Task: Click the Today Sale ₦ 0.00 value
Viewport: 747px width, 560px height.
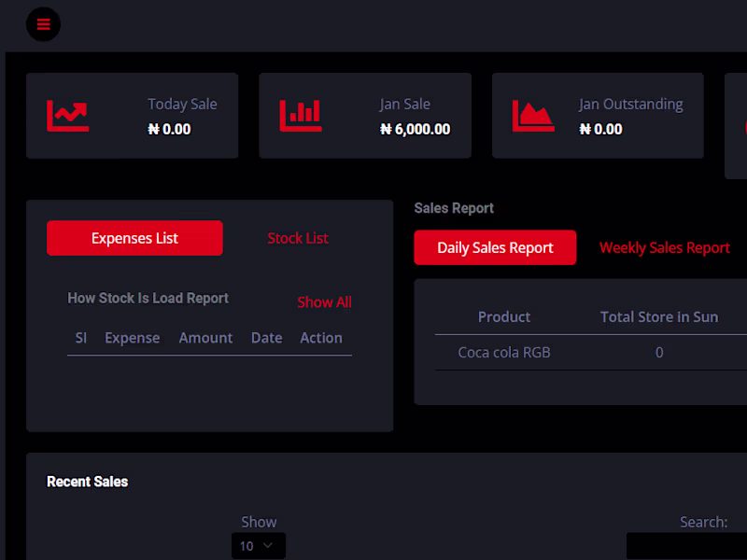Action: pos(169,129)
